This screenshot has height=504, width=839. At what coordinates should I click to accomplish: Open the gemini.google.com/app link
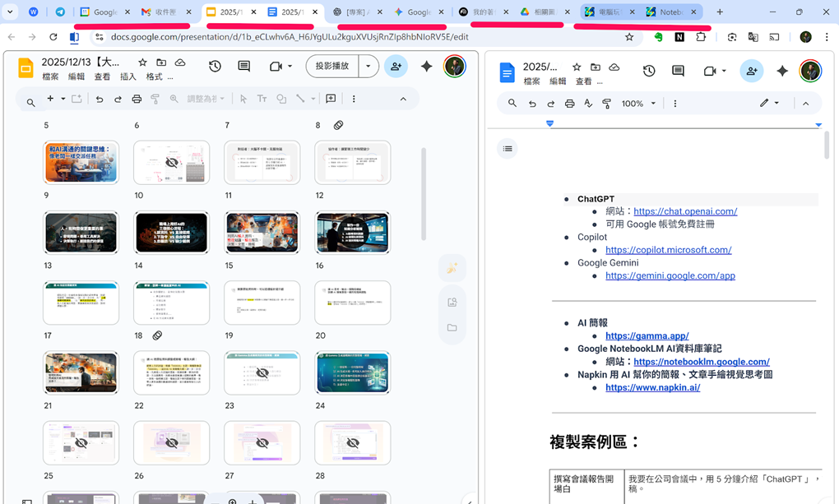coord(670,275)
